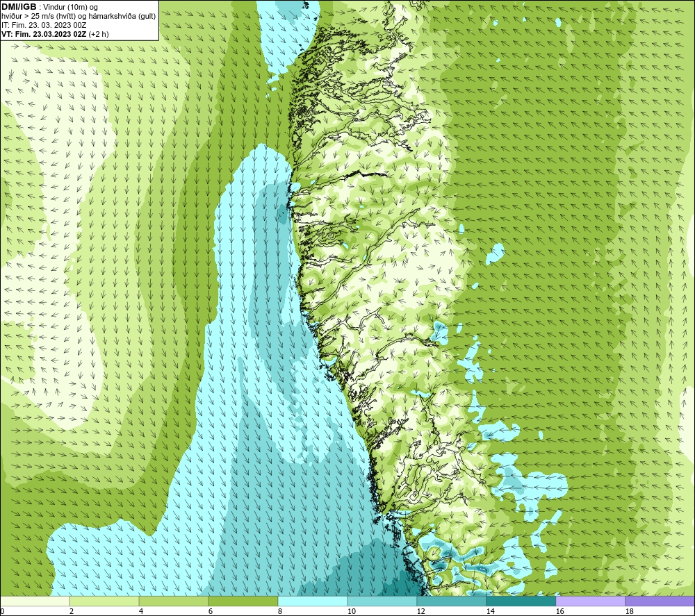Click the 6–8 m/s darker green swatch
Image resolution: width=695 pixels, height=616 pixels.
tap(243, 601)
